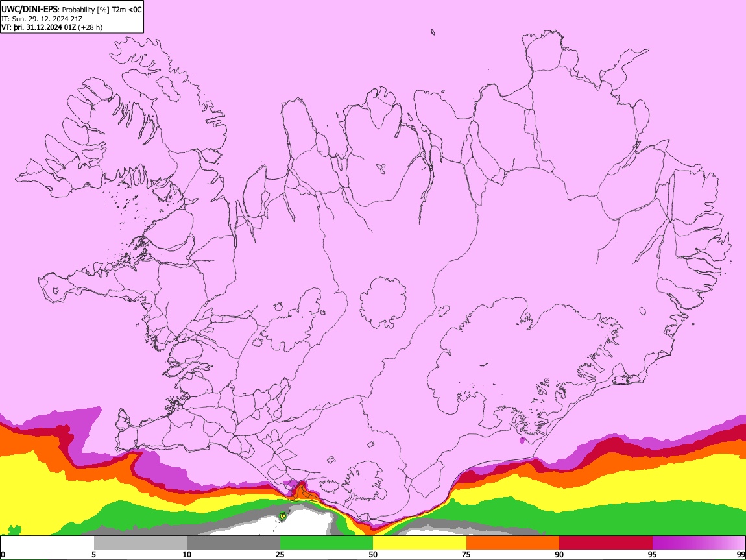Click the legend tick label '75'

coord(466,555)
